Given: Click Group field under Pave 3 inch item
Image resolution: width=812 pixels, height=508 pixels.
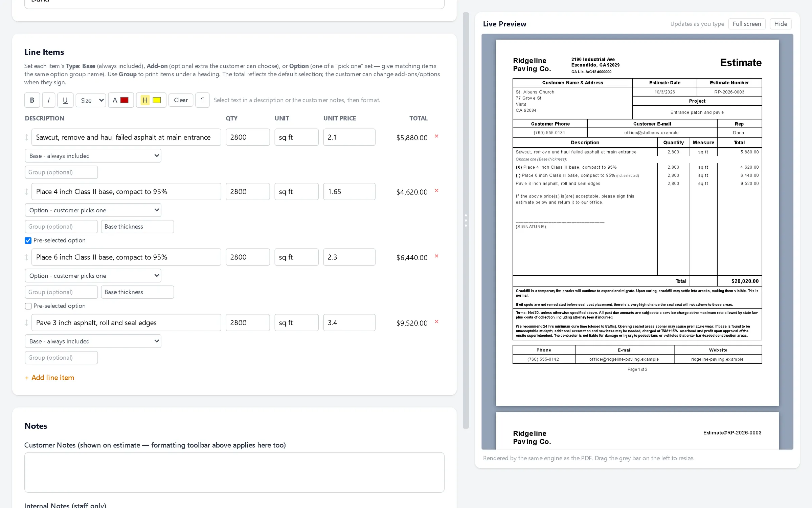Looking at the screenshot, I should [x=61, y=358].
